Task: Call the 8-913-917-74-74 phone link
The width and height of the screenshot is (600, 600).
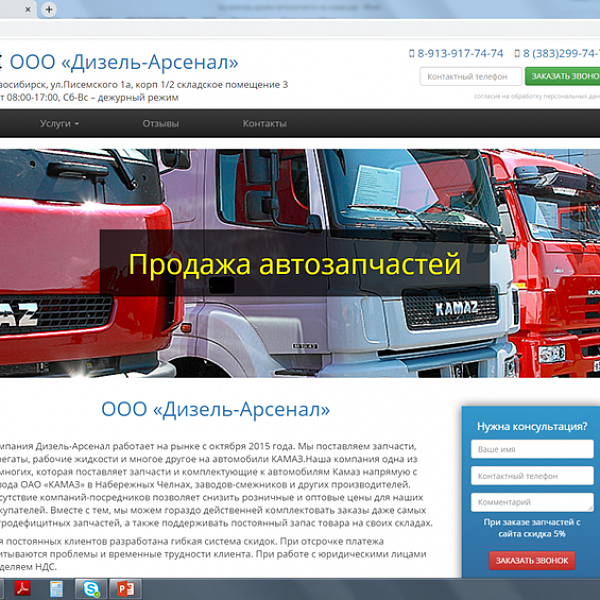Action: [x=460, y=54]
